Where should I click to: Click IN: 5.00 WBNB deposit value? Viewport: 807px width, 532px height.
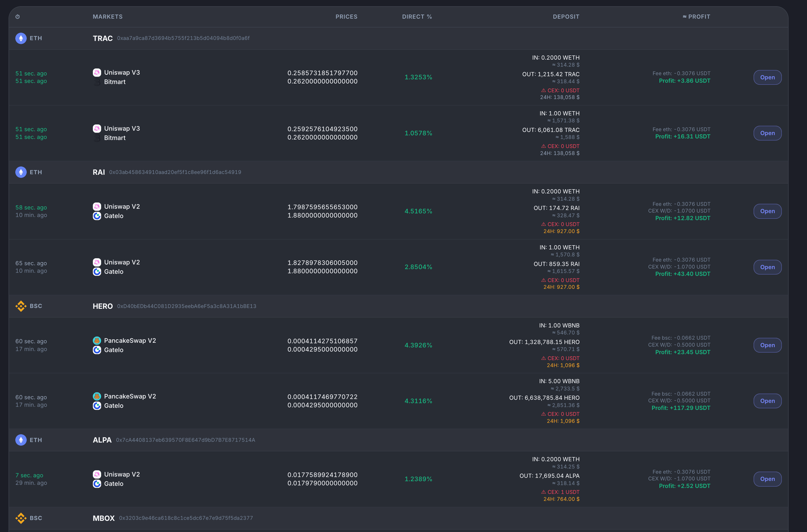click(x=559, y=381)
